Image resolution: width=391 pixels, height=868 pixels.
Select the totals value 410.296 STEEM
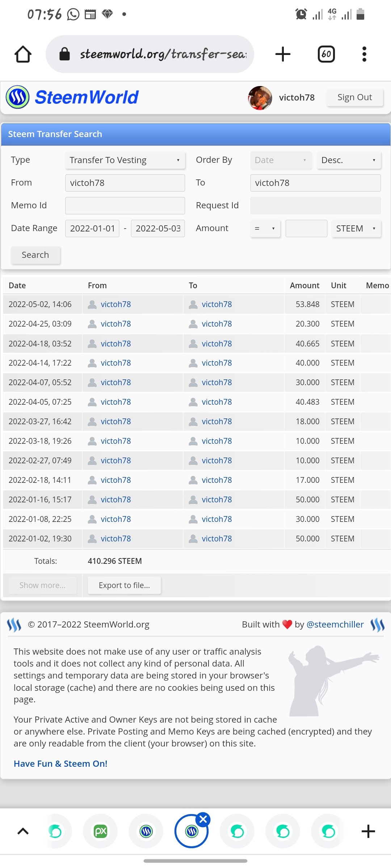(115, 561)
